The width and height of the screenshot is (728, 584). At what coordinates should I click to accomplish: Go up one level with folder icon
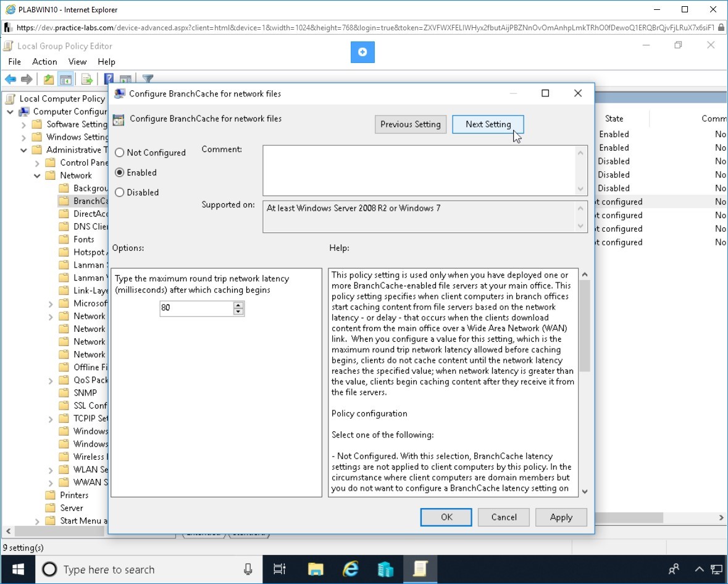(x=49, y=80)
